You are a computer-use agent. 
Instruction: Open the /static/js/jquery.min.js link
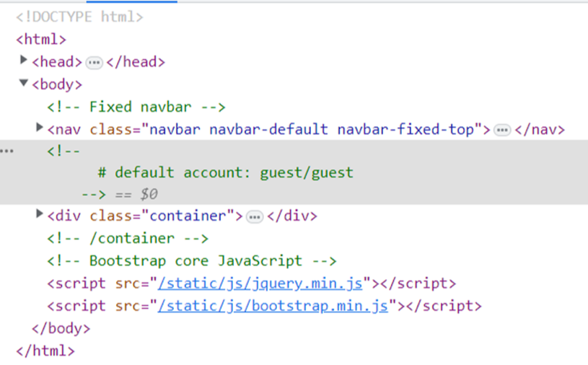pyautogui.click(x=260, y=283)
